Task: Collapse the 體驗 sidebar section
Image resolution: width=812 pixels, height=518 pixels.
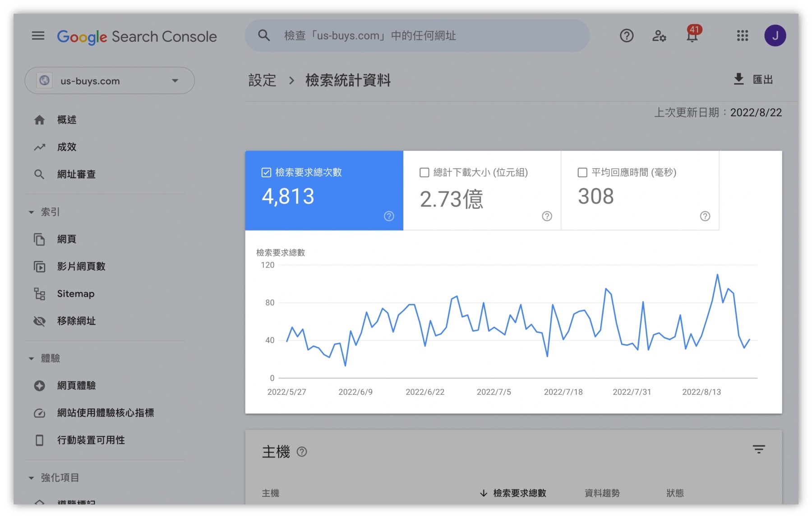Action: pyautogui.click(x=31, y=358)
